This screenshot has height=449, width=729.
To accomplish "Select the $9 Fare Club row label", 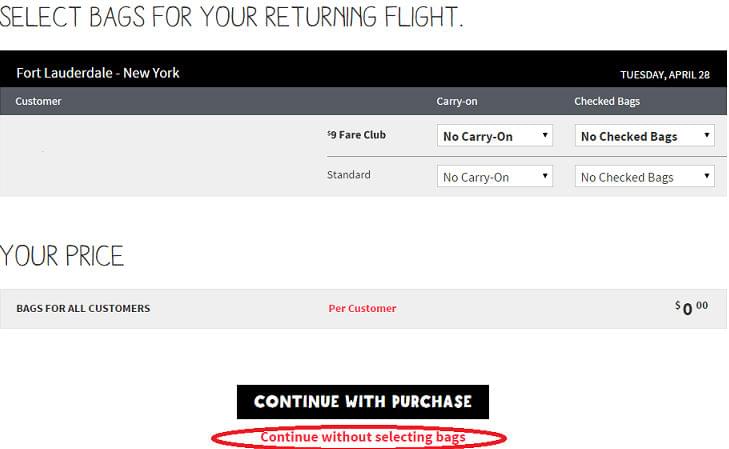I will pyautogui.click(x=357, y=135).
